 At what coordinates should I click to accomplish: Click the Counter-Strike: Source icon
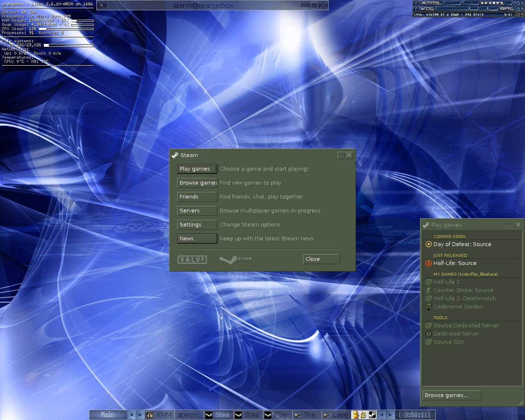pyautogui.click(x=429, y=290)
